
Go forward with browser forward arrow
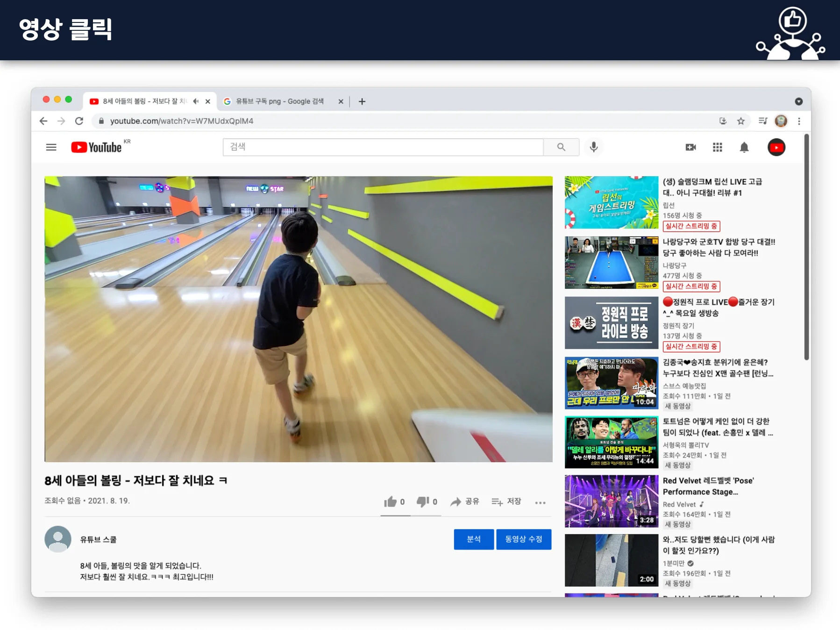coord(61,121)
